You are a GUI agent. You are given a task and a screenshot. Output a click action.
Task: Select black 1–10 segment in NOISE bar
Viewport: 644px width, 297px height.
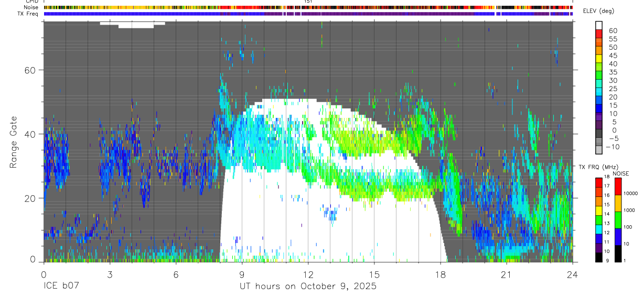click(x=618, y=254)
